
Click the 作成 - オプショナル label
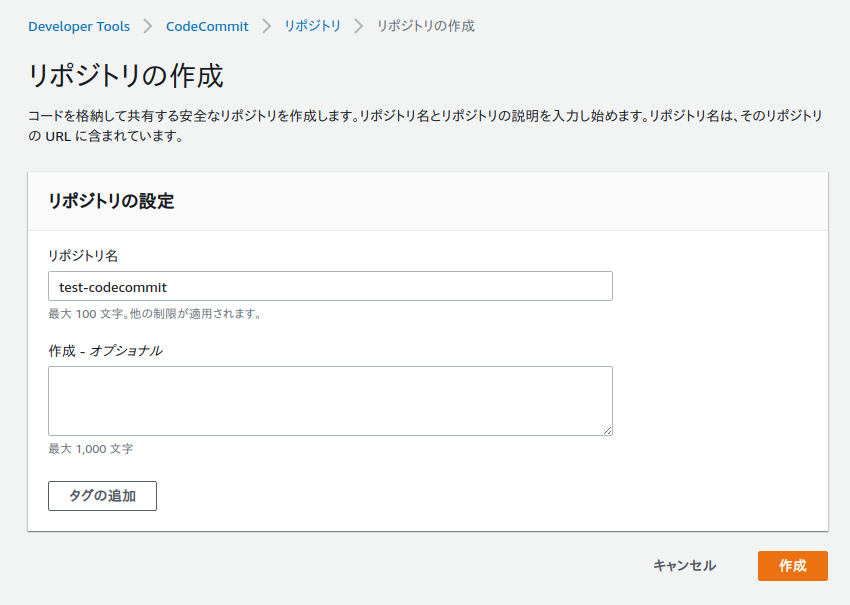pyautogui.click(x=106, y=351)
